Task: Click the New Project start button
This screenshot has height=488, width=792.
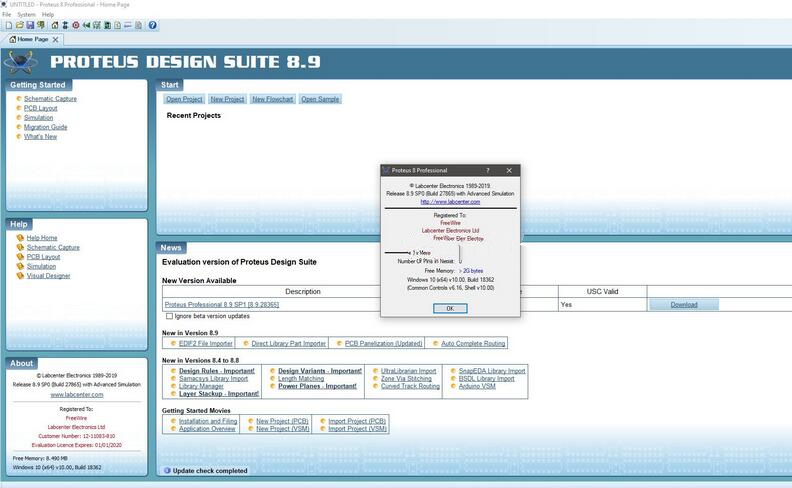Action: pyautogui.click(x=227, y=100)
